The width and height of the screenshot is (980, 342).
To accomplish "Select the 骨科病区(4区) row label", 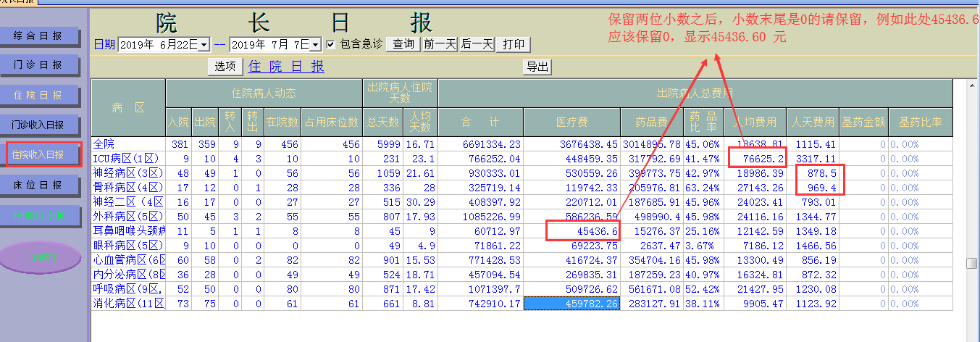I will pyautogui.click(x=129, y=187).
